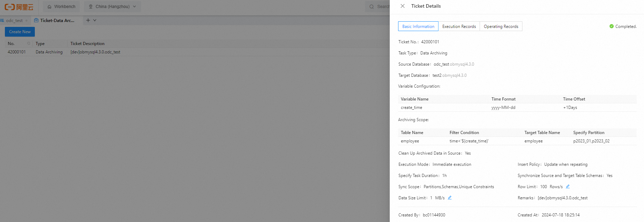Viewport: 644px width, 222px height.
Task: Click the Type column header
Action: pos(40,44)
